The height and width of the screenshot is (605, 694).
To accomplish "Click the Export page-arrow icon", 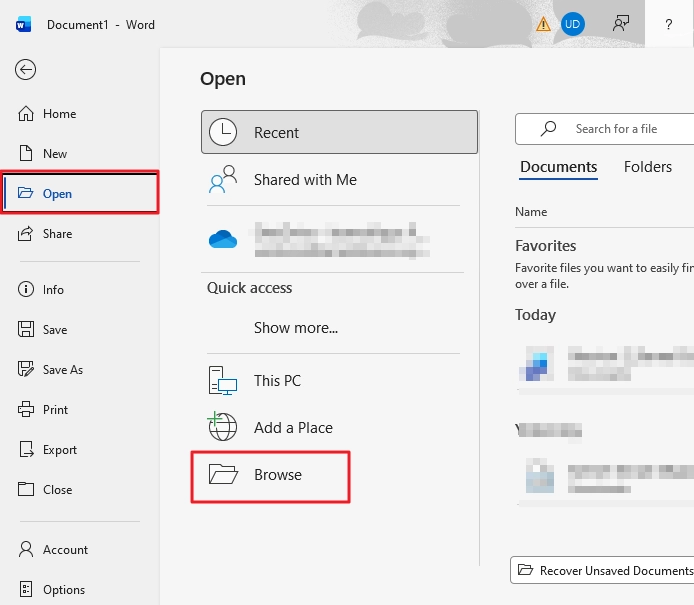I will 26,449.
